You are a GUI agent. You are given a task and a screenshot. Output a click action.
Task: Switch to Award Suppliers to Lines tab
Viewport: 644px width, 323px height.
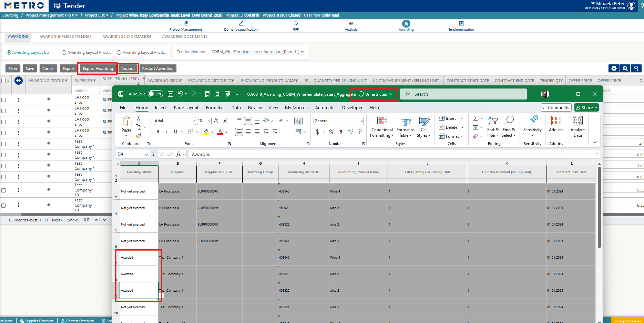point(65,37)
